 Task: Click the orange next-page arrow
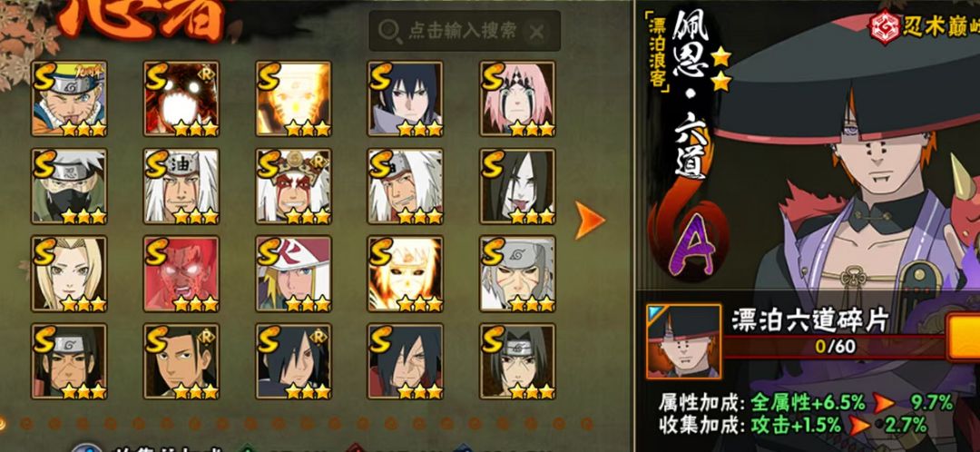[x=590, y=220]
